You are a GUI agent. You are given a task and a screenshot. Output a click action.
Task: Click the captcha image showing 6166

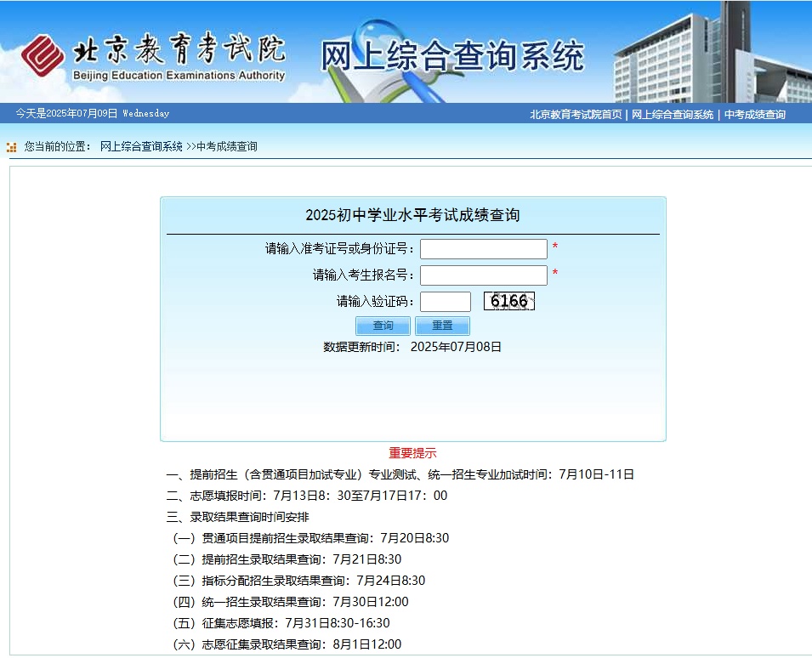point(509,301)
